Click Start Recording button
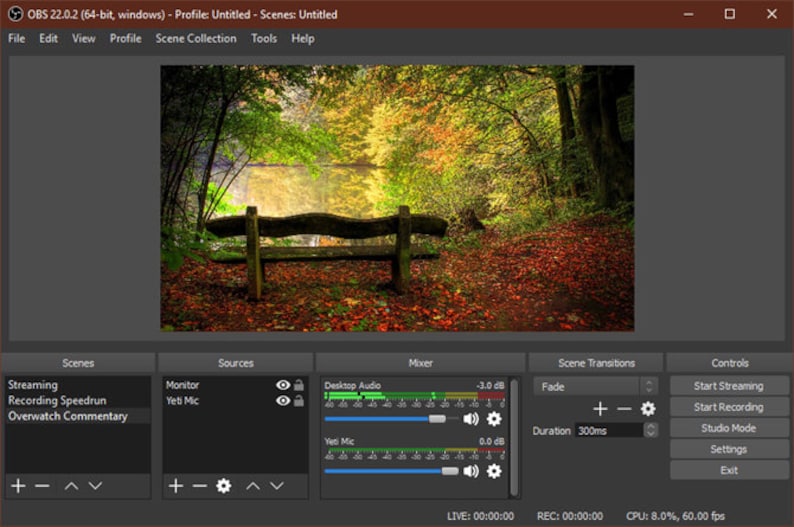 click(729, 407)
